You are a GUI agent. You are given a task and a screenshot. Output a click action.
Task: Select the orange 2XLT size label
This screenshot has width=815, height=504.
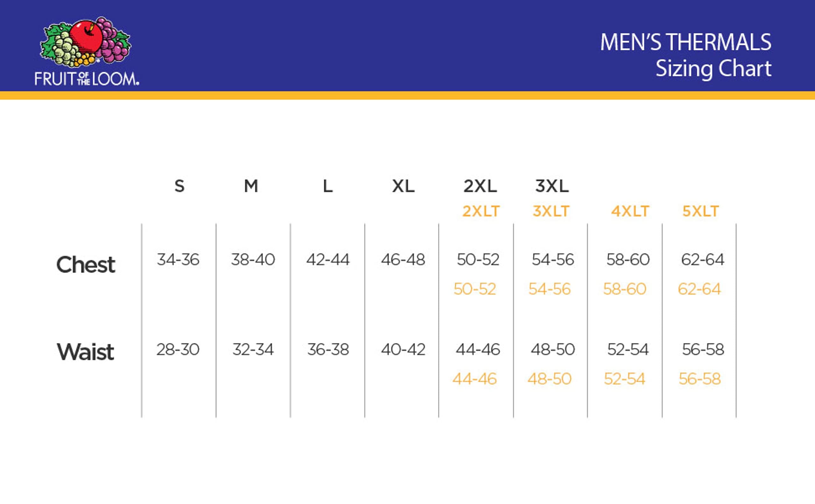coord(481,211)
